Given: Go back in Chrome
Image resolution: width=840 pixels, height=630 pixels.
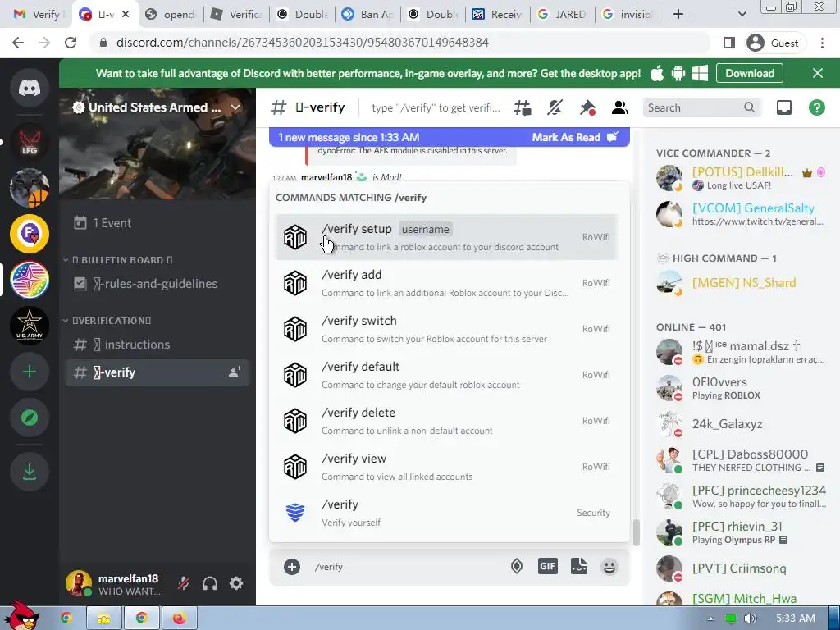Looking at the screenshot, I should 18,43.
